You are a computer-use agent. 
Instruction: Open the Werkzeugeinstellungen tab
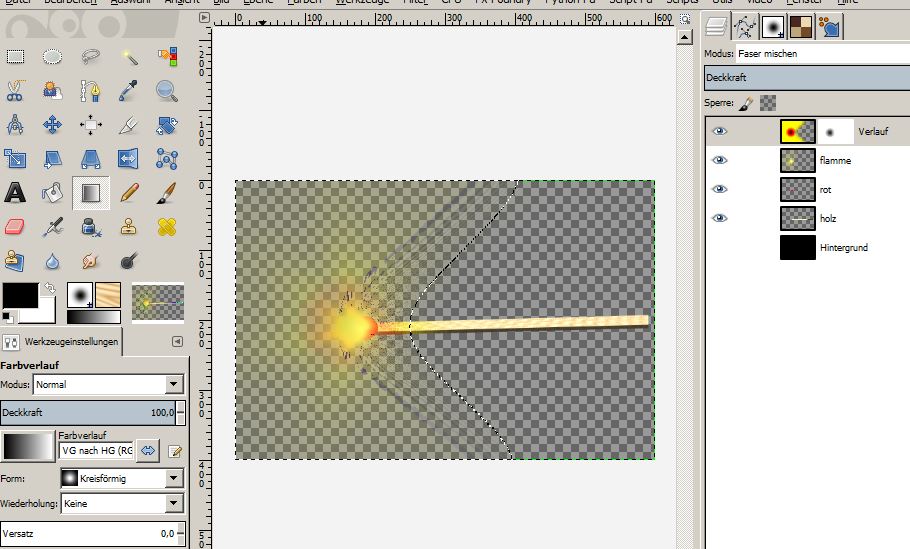tap(62, 342)
